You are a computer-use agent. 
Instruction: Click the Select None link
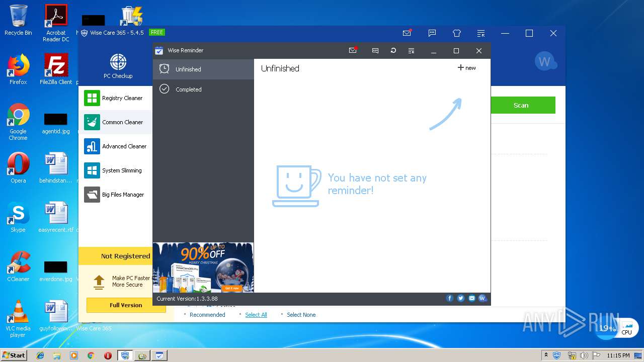pos(301,315)
